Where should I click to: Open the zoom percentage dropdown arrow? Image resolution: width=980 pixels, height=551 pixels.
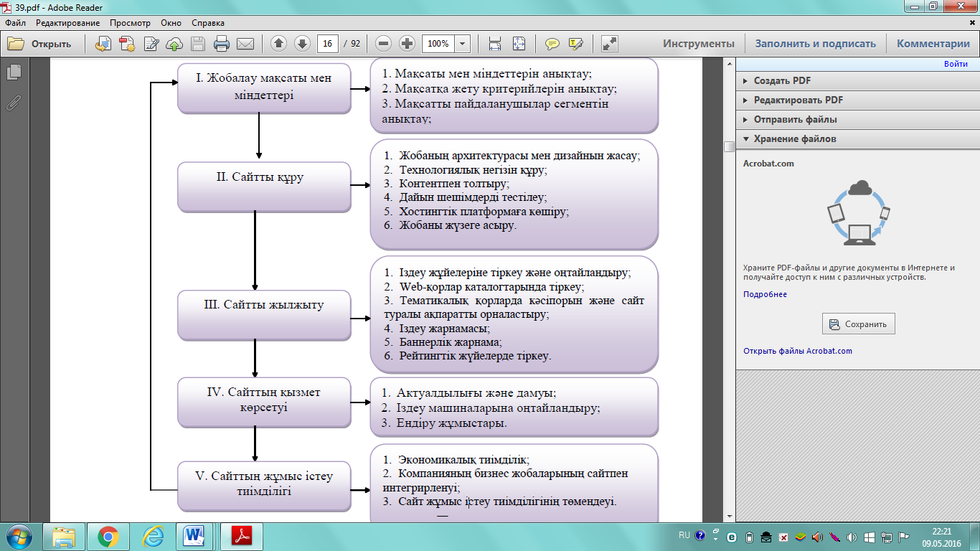[463, 44]
